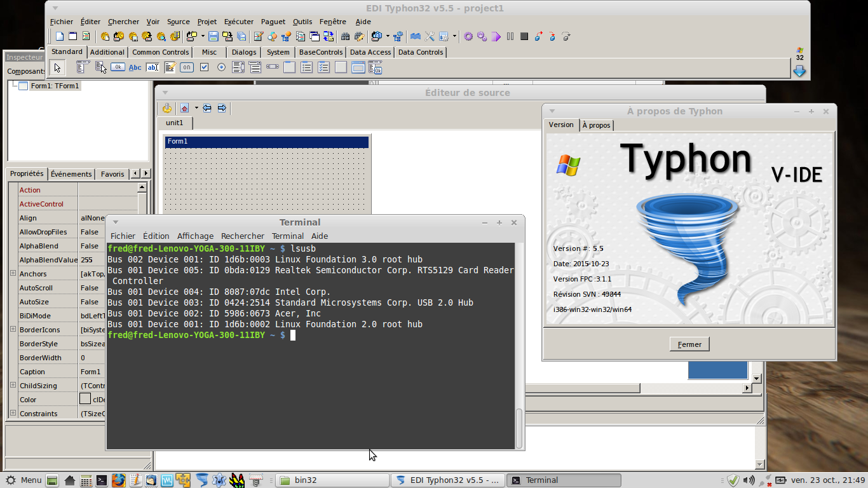Open the Exécuter menu
This screenshot has width=868, height=488.
tap(239, 22)
